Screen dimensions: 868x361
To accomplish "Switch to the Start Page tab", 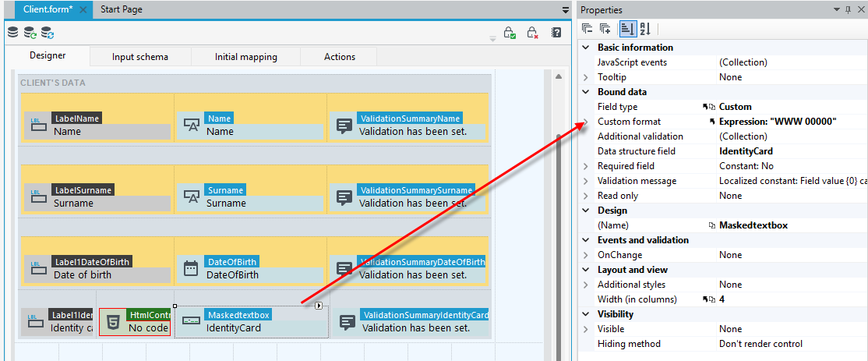I will [x=122, y=9].
